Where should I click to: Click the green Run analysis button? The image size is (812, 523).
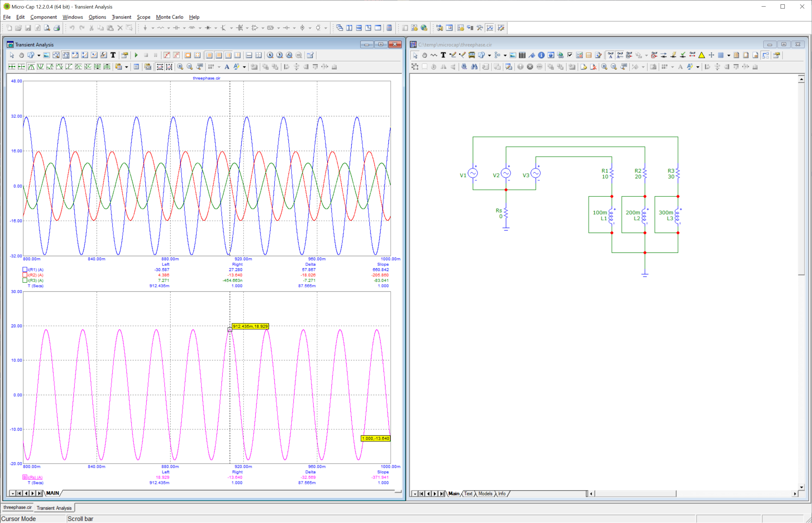tap(136, 55)
